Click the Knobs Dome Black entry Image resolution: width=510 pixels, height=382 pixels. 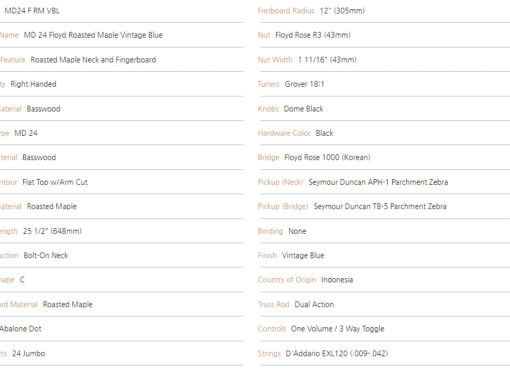click(290, 109)
